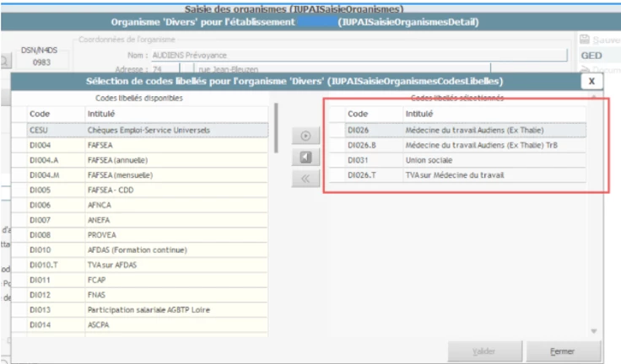Click the remove-selected-code arrow button
This screenshot has height=364, width=621.
tap(305, 157)
